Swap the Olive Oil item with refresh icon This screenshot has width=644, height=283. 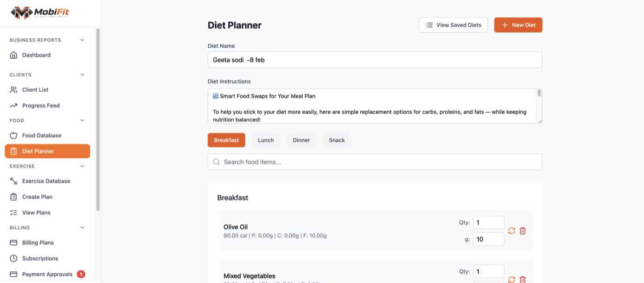click(512, 231)
